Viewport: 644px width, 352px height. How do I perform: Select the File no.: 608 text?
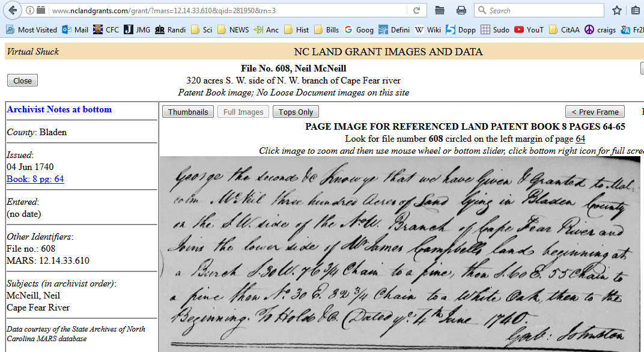[31, 249]
